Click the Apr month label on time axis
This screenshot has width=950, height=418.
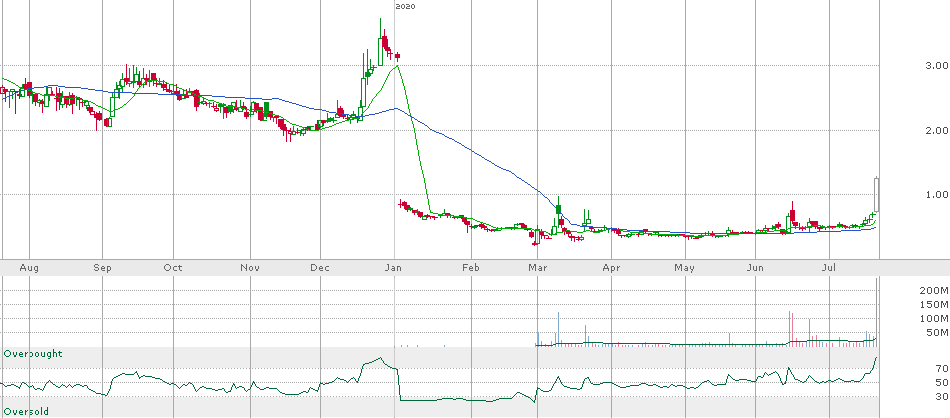(x=612, y=267)
